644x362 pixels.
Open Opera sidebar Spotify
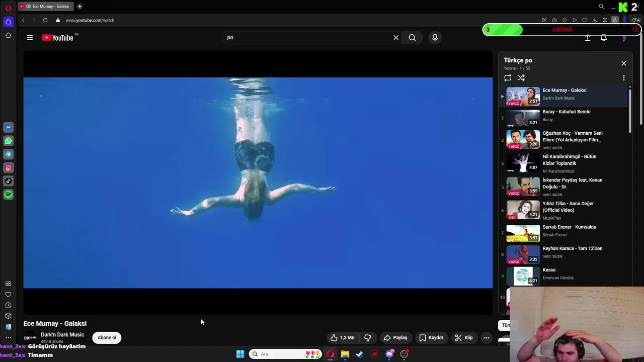coord(9,194)
